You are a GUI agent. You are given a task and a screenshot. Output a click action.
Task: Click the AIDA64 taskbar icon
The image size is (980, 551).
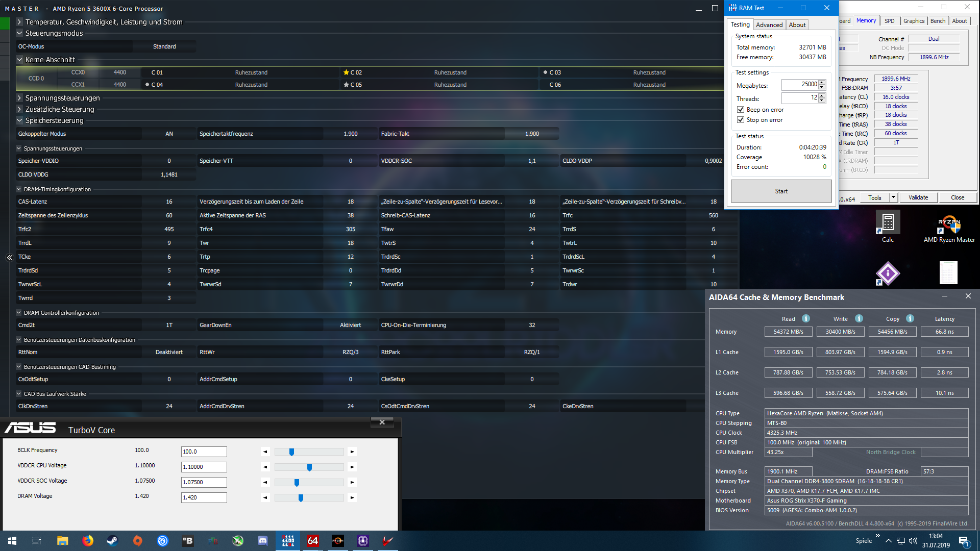[312, 541]
